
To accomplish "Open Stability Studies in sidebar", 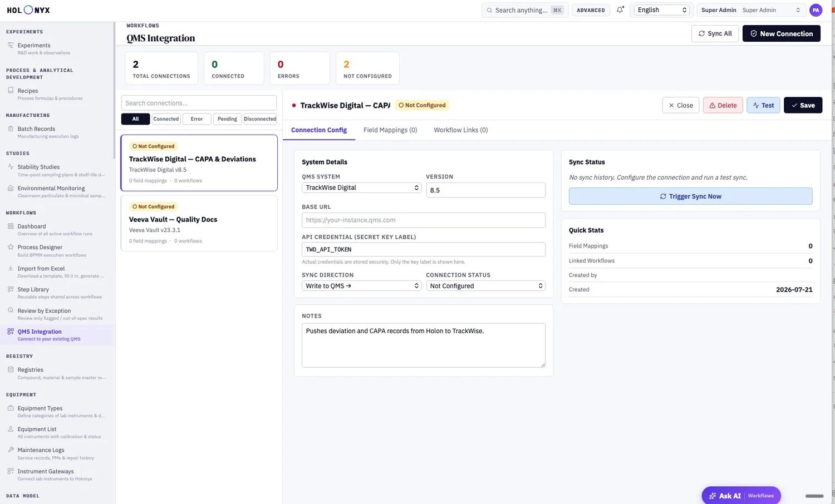I will pos(57,170).
